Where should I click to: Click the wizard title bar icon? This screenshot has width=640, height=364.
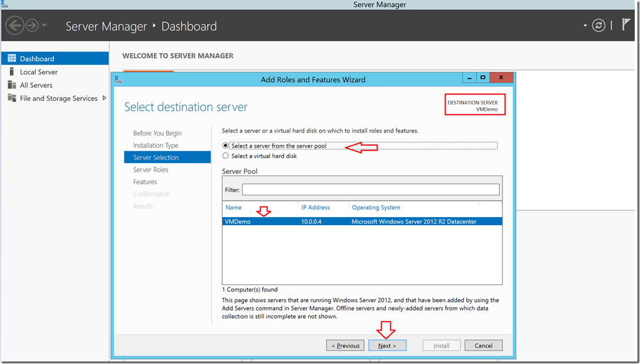pos(119,79)
